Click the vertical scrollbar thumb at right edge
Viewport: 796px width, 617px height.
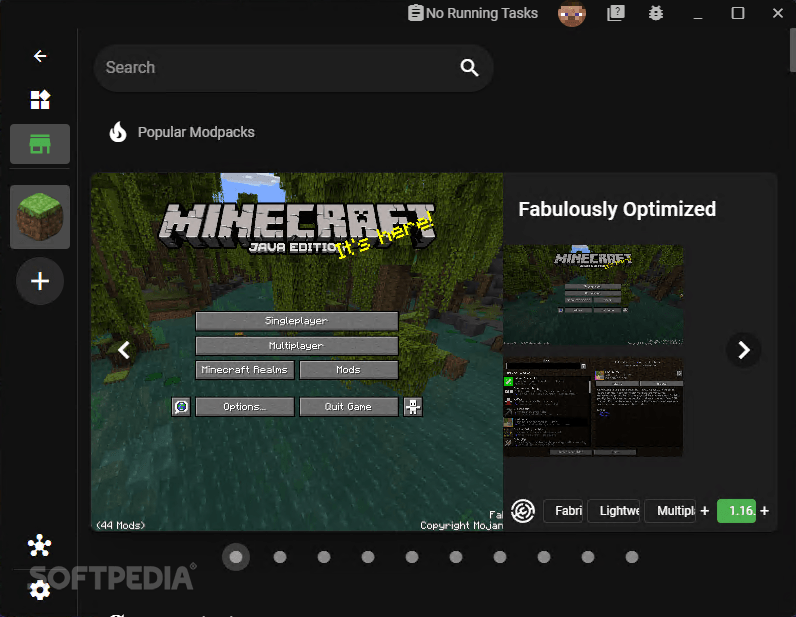coord(793,50)
